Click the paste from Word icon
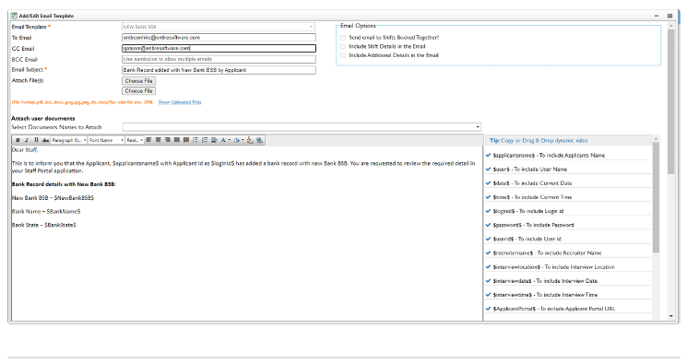Image resolution: width=687 pixels, height=364 pixels. (x=250, y=140)
